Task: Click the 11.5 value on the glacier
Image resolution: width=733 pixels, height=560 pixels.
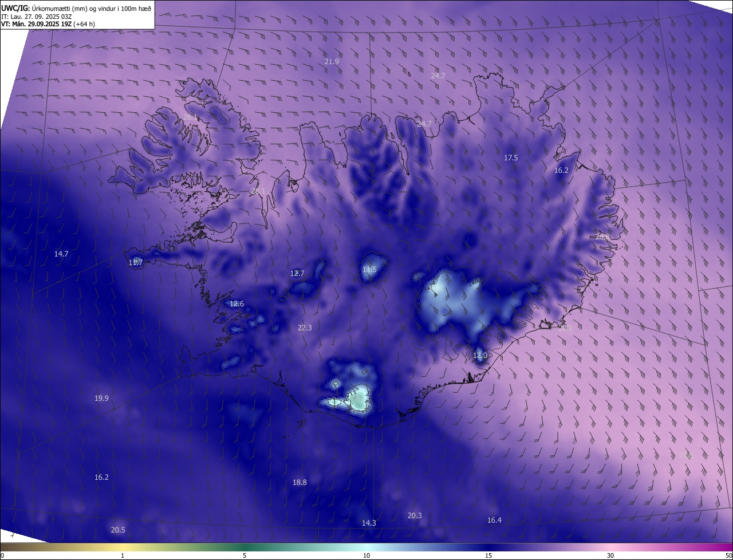Action: point(369,269)
